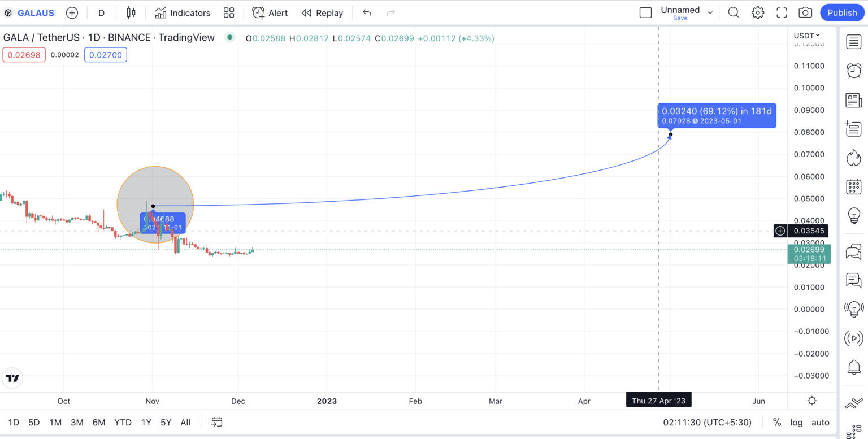
Task: Open the notifications bell icon
Action: [853, 367]
